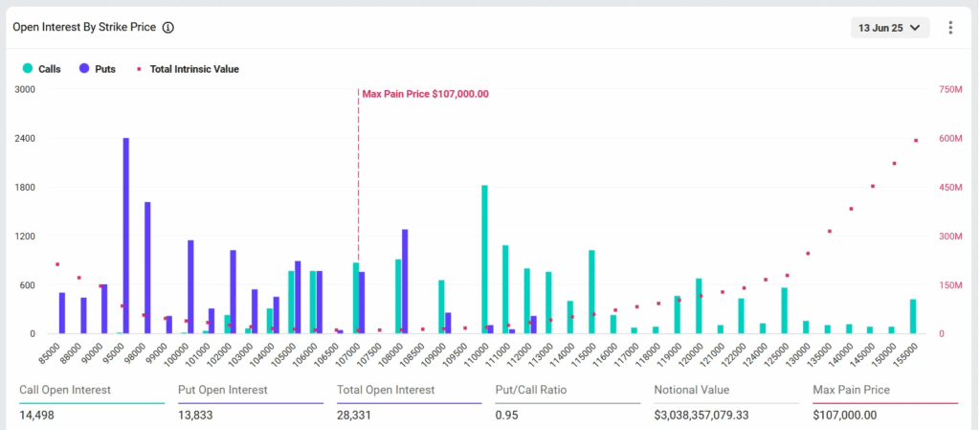The width and height of the screenshot is (980, 430).
Task: Select the Total Open Interest stat
Action: pyautogui.click(x=410, y=402)
